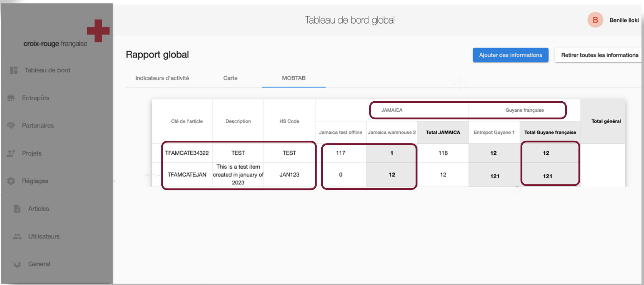
Task: Open the Carte tab
Action: click(x=230, y=78)
